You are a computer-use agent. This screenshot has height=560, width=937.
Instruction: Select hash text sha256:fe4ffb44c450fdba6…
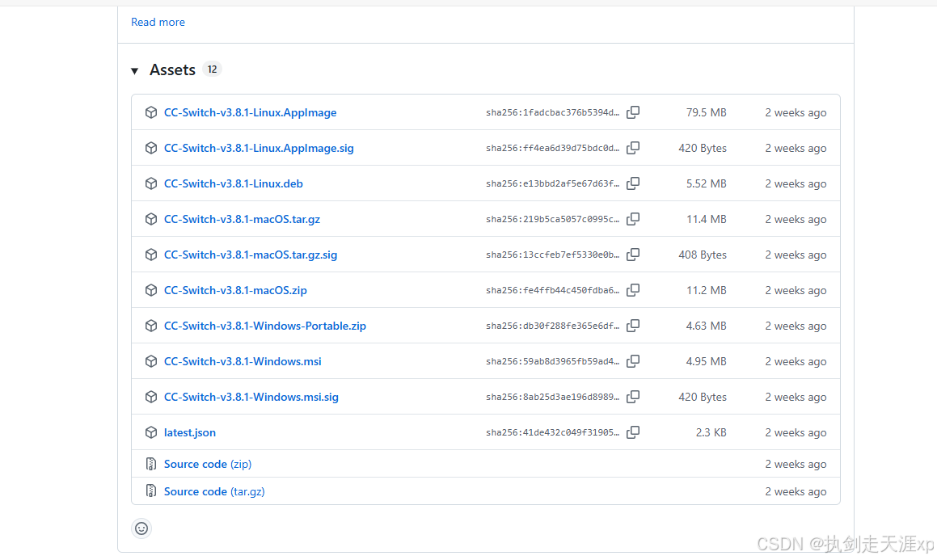[x=553, y=290]
